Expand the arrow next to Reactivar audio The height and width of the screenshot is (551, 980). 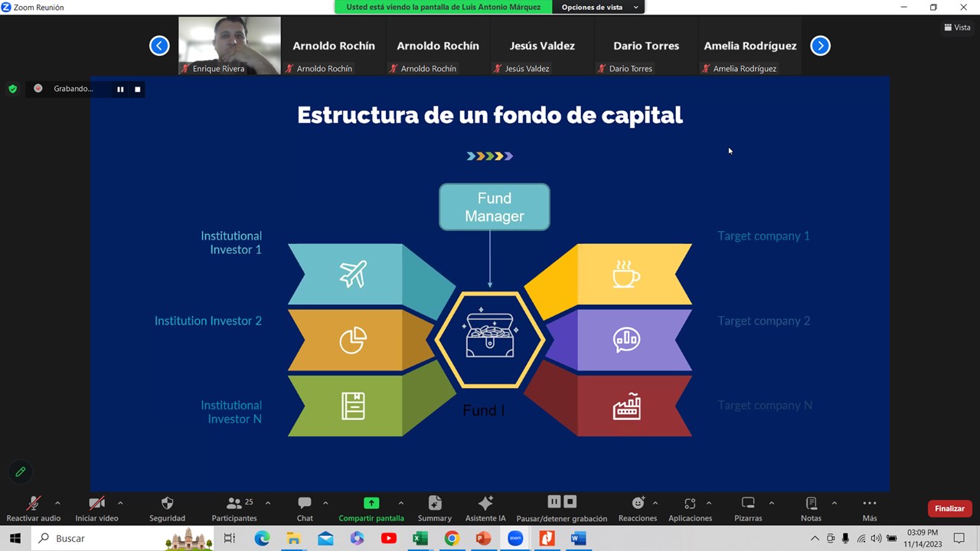coord(57,503)
